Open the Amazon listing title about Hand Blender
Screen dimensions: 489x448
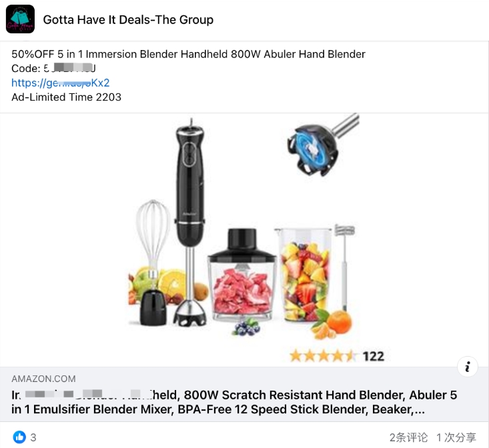tap(234, 402)
